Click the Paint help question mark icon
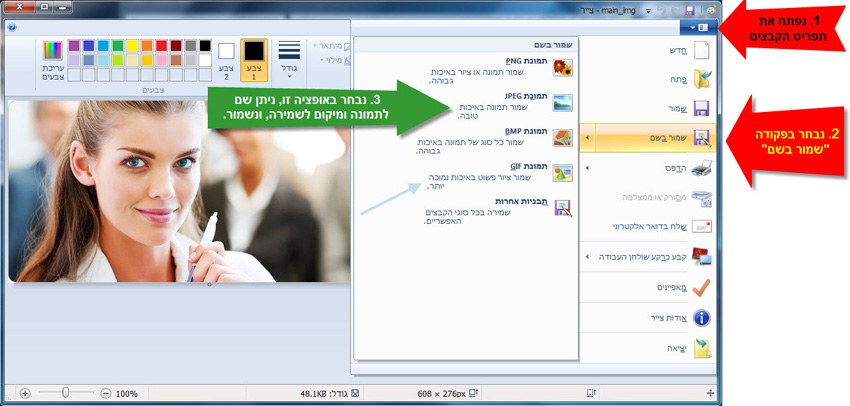The image size is (850, 406). click(11, 28)
